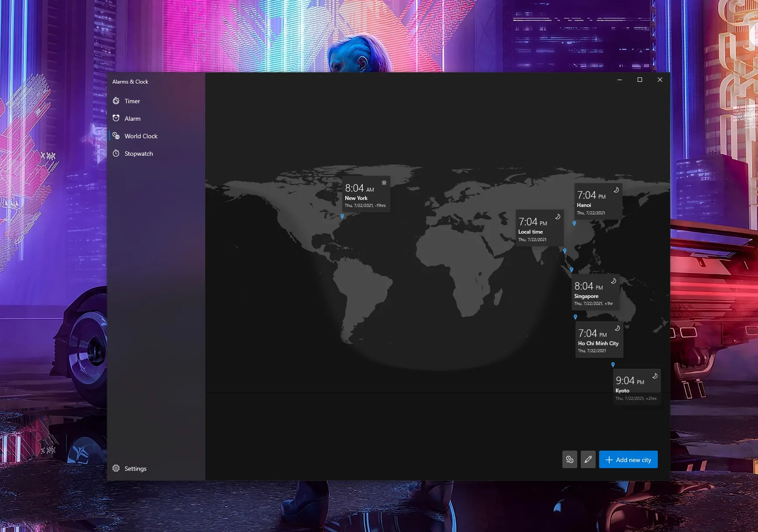
Task: Maximize the Alarms & Clock window
Action: click(x=640, y=80)
